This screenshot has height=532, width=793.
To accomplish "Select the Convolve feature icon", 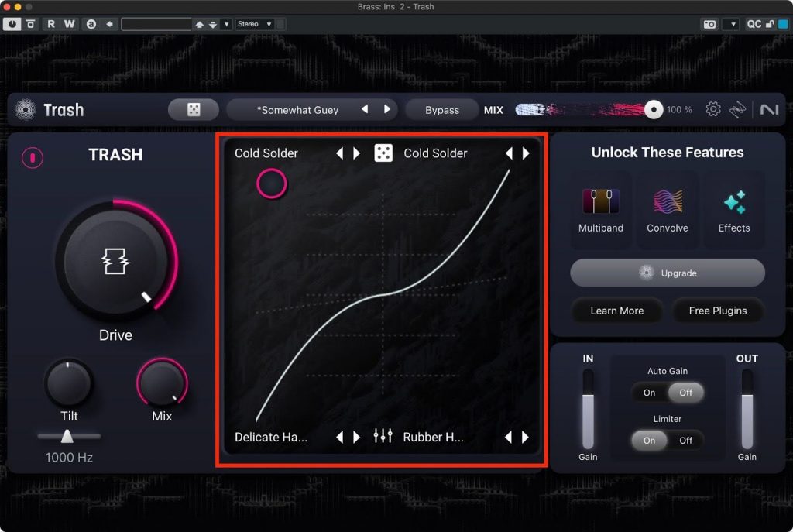I will tap(667, 202).
